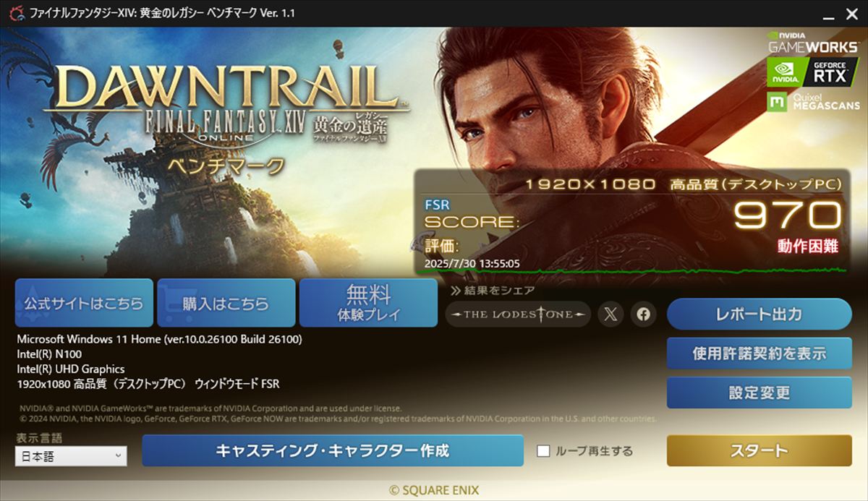Open 設定変更 settings button
Viewport: 868px width, 501px height.
tap(759, 393)
